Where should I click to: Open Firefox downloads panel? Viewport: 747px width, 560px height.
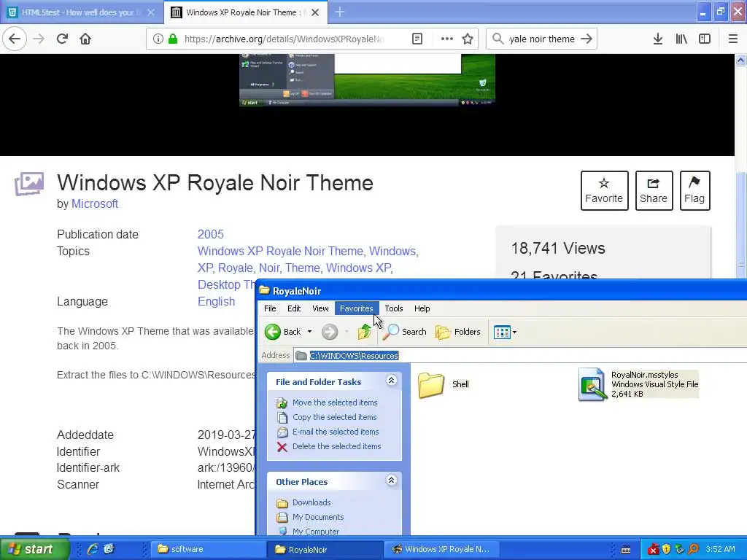(658, 39)
